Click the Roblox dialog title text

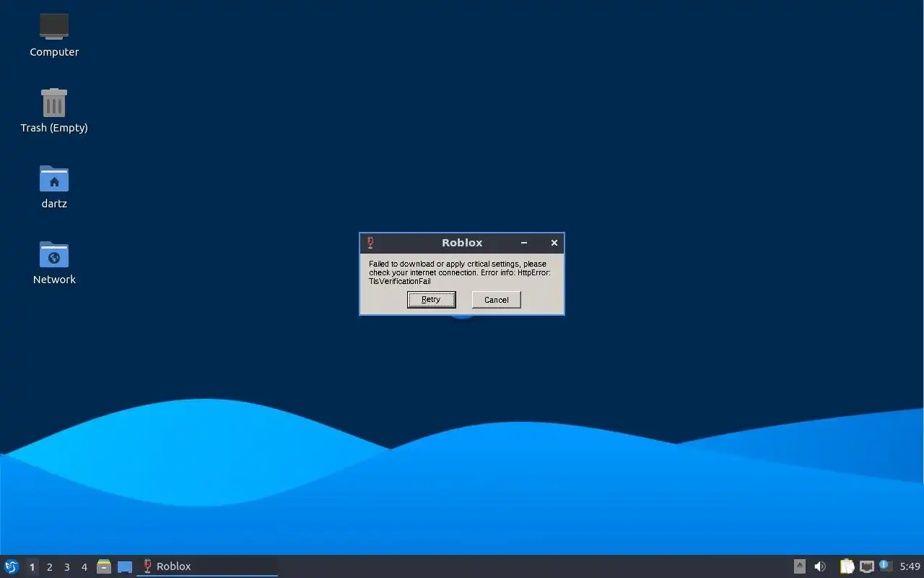tap(462, 243)
